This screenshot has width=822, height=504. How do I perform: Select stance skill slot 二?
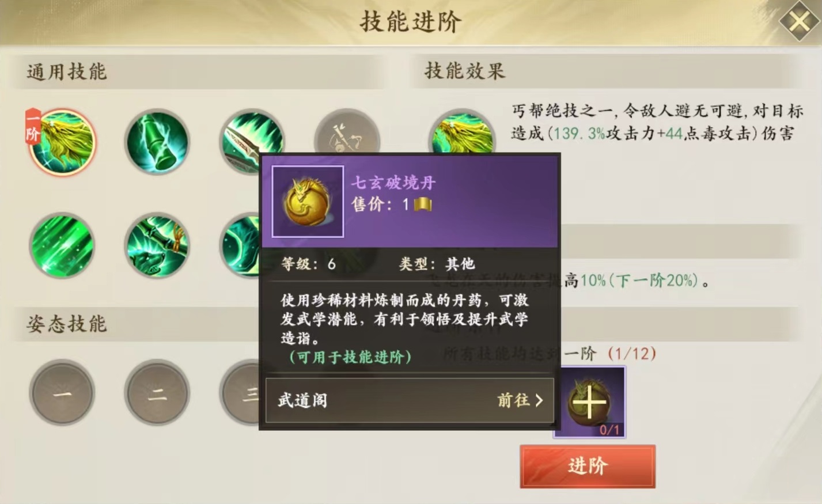click(157, 393)
